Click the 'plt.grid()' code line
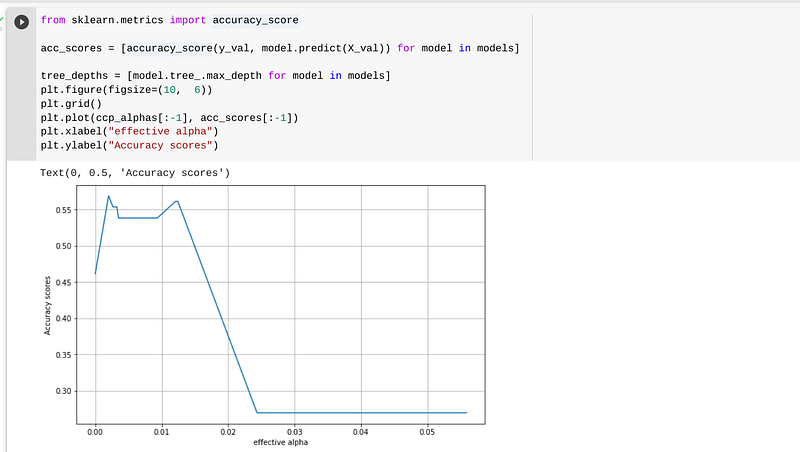Screen dimensions: 800x452 71,104
